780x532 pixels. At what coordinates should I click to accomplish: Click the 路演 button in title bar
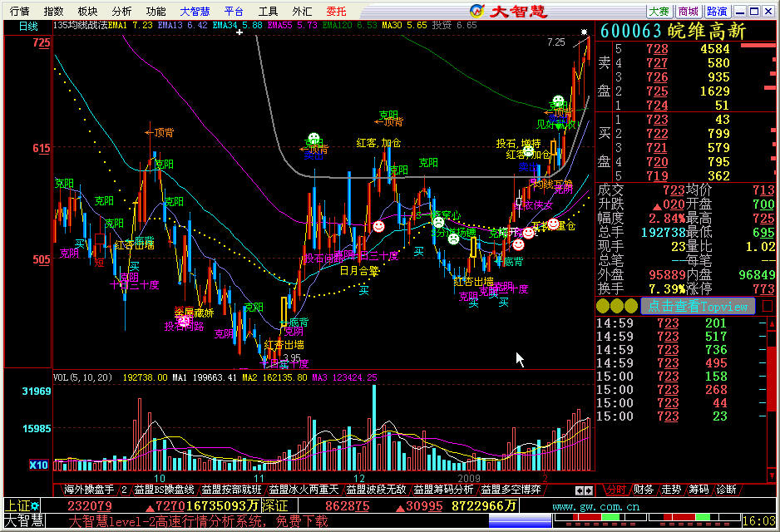(x=718, y=11)
